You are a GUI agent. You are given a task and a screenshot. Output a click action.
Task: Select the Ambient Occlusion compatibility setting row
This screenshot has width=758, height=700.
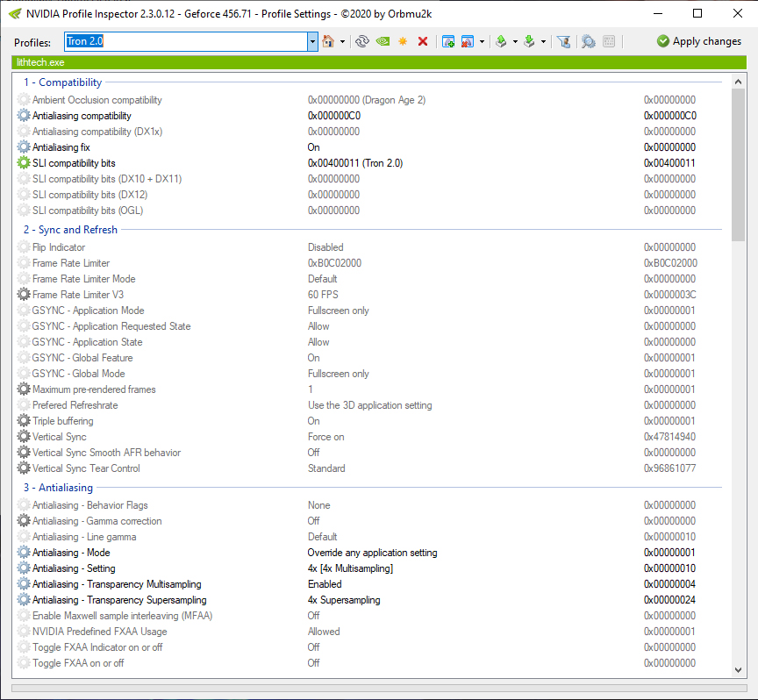point(371,100)
